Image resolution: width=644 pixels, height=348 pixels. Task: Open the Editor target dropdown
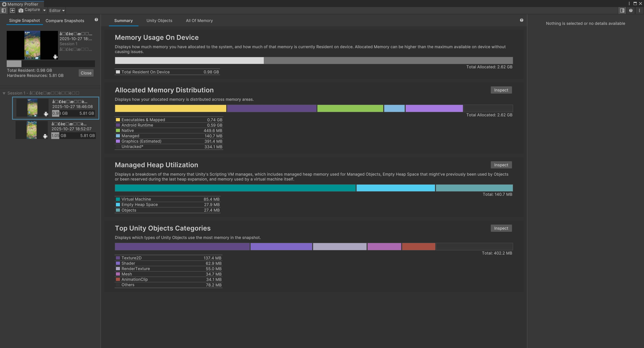click(x=57, y=10)
